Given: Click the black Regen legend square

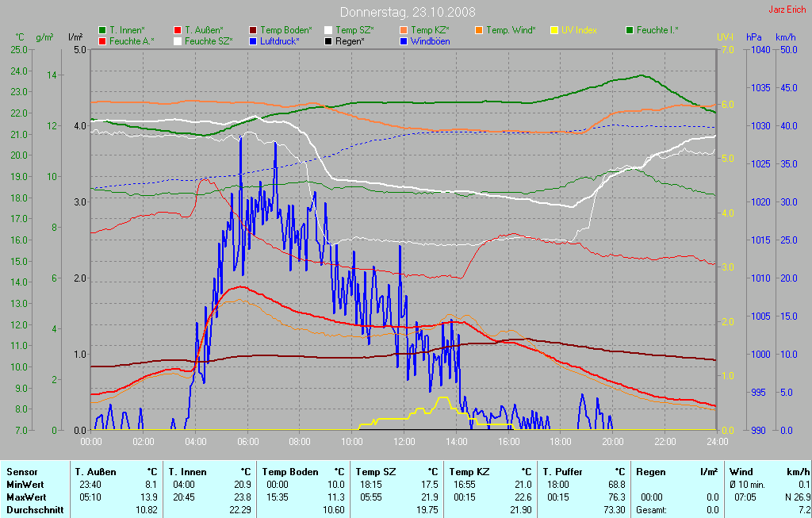Looking at the screenshot, I should [x=328, y=40].
